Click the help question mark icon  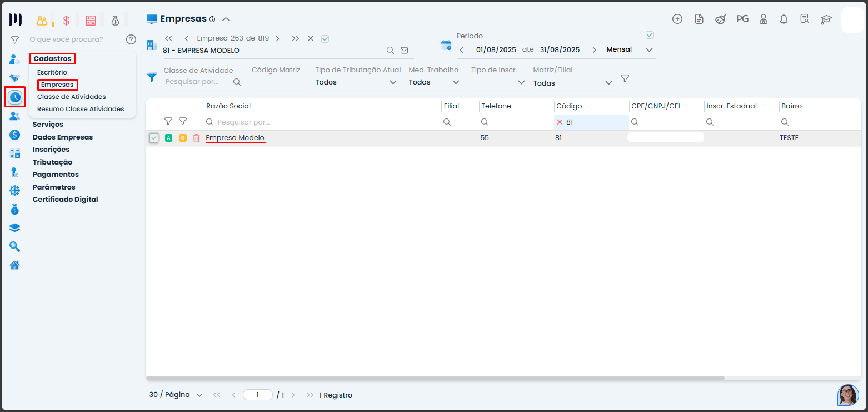pyautogui.click(x=131, y=39)
